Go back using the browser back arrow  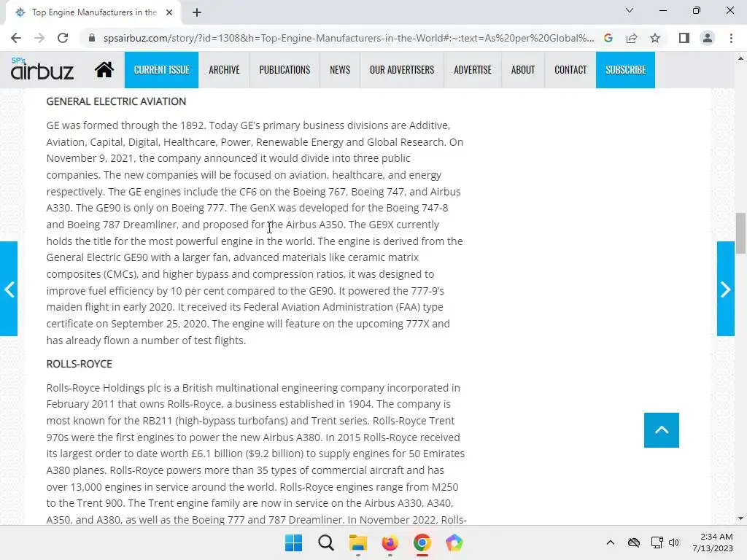16,38
